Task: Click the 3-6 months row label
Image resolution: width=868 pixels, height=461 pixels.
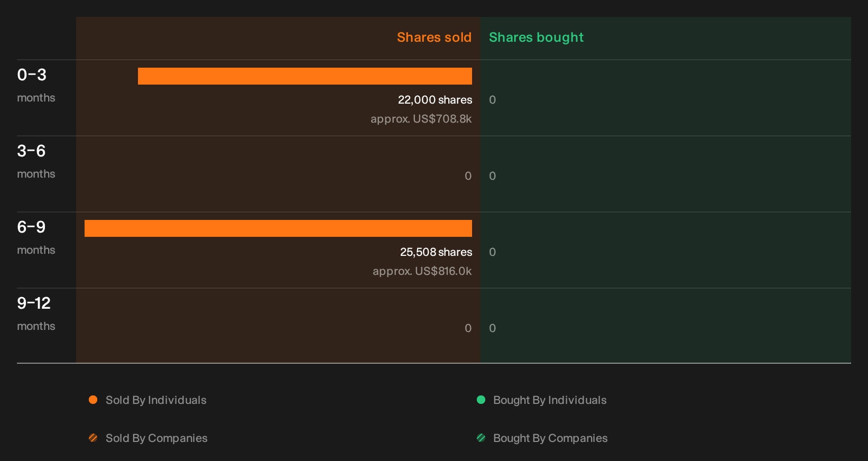Action: click(x=36, y=161)
